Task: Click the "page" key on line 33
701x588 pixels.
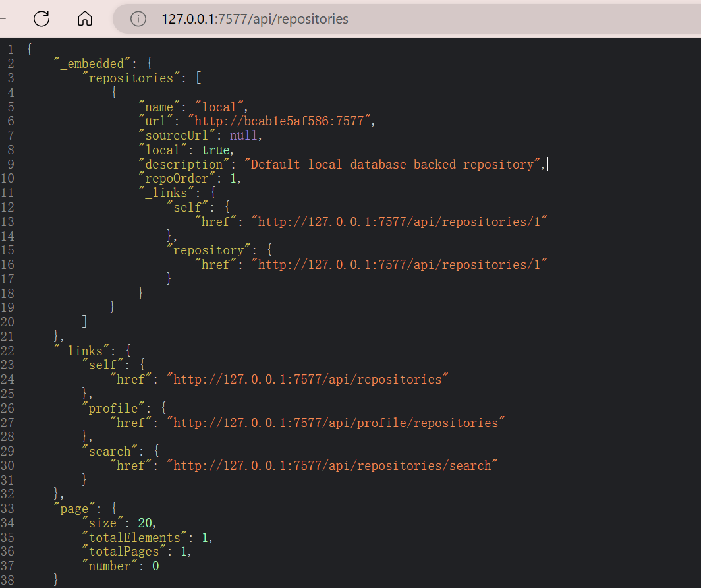Action: point(74,509)
